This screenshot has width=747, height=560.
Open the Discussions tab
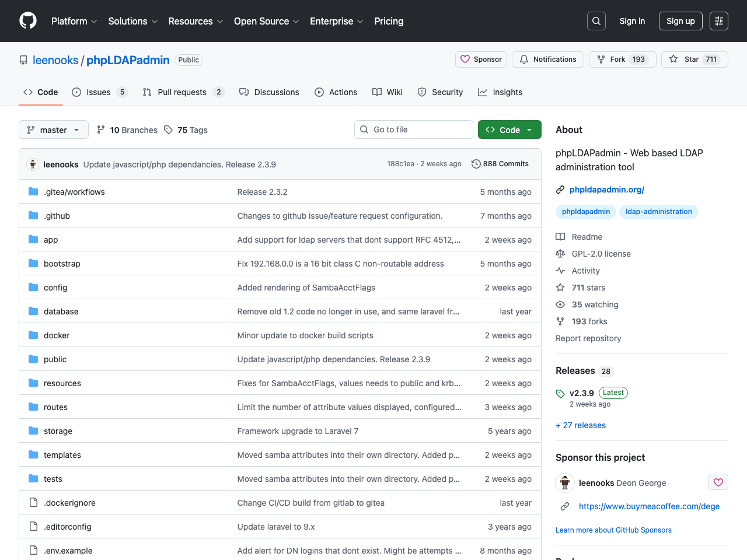(x=269, y=92)
